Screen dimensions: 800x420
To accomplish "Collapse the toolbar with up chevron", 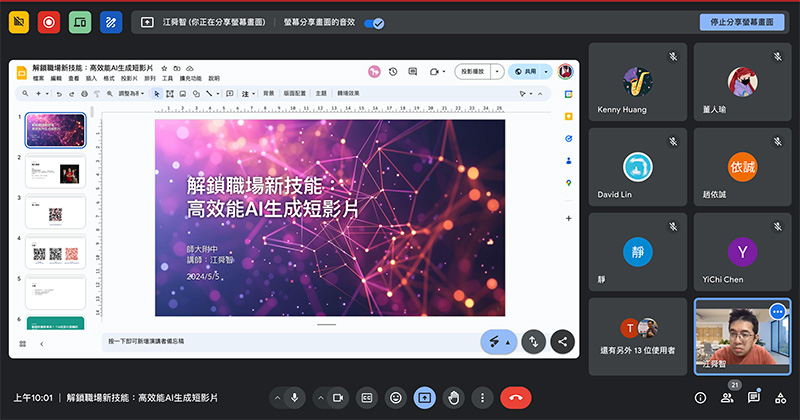I will (x=540, y=94).
